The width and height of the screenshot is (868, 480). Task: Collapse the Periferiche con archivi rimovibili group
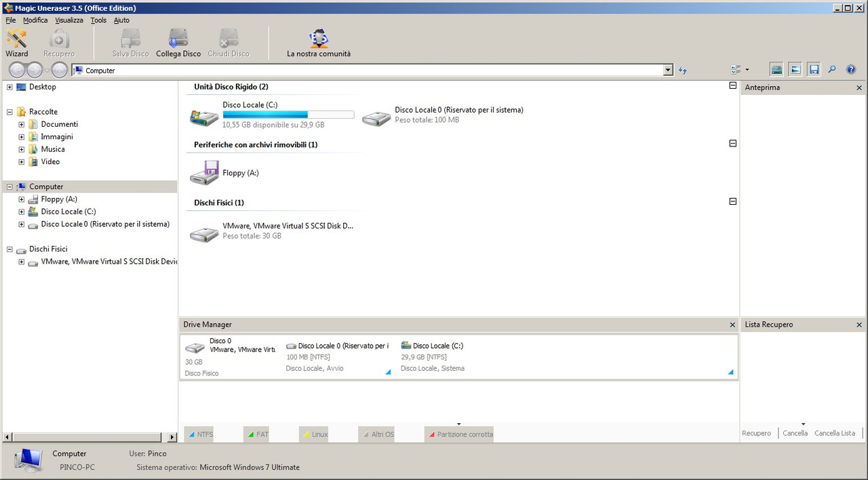pyautogui.click(x=732, y=143)
